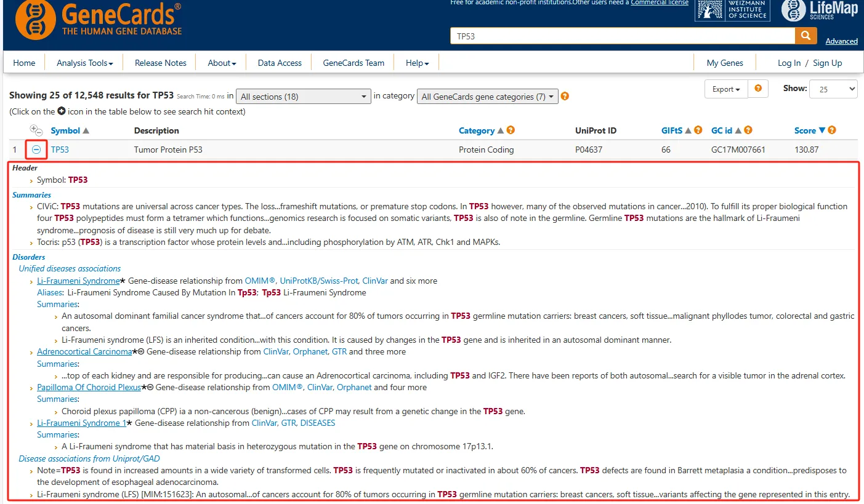Image resolution: width=864 pixels, height=504 pixels.
Task: Sort table by Symbol column
Action: pos(65,130)
